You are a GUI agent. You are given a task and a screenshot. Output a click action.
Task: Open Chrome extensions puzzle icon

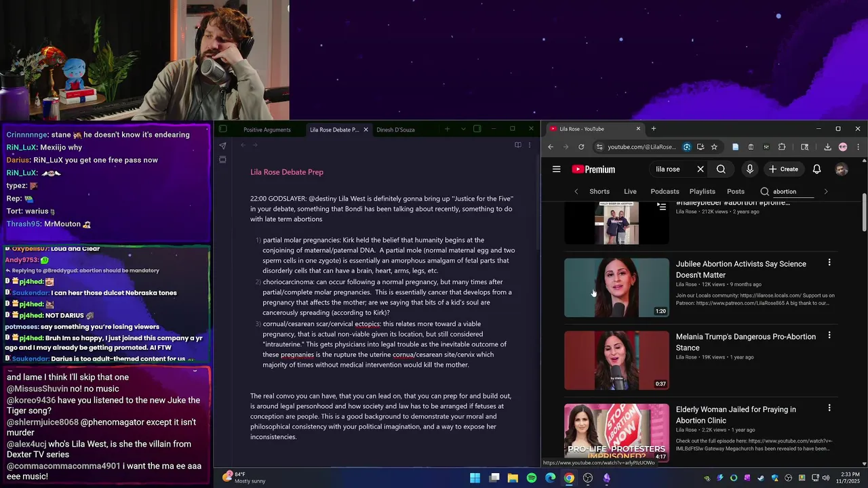pyautogui.click(x=782, y=147)
